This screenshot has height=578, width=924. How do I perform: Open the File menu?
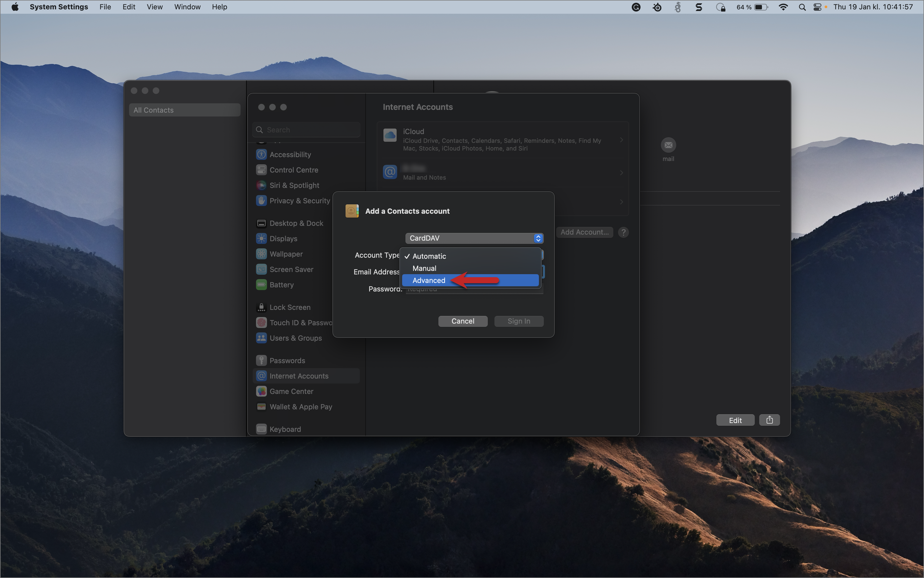(105, 7)
